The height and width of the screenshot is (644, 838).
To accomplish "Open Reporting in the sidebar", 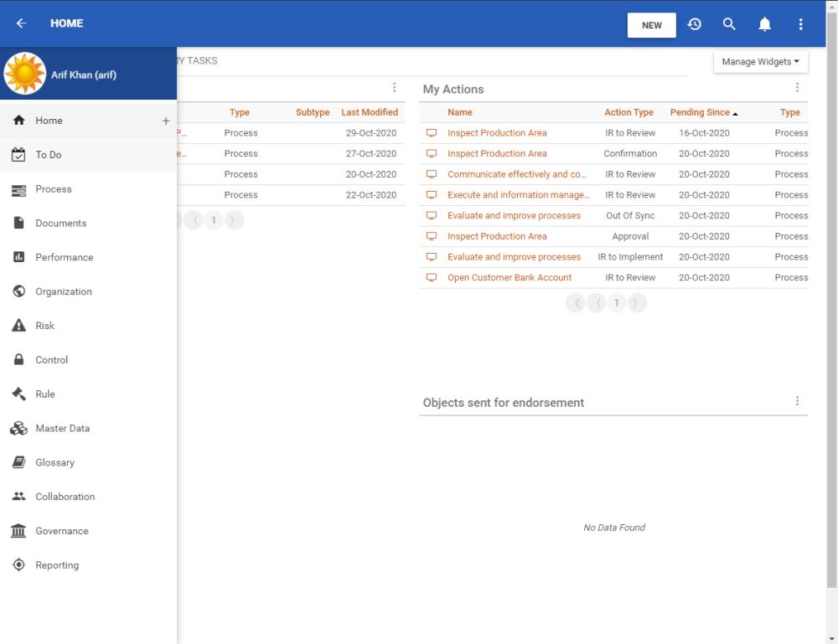I will click(x=88, y=565).
